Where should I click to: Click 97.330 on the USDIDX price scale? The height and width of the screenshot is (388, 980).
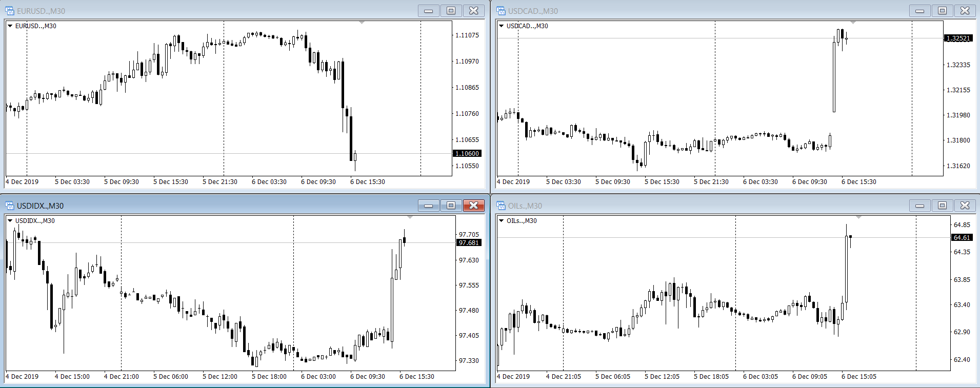point(469,360)
